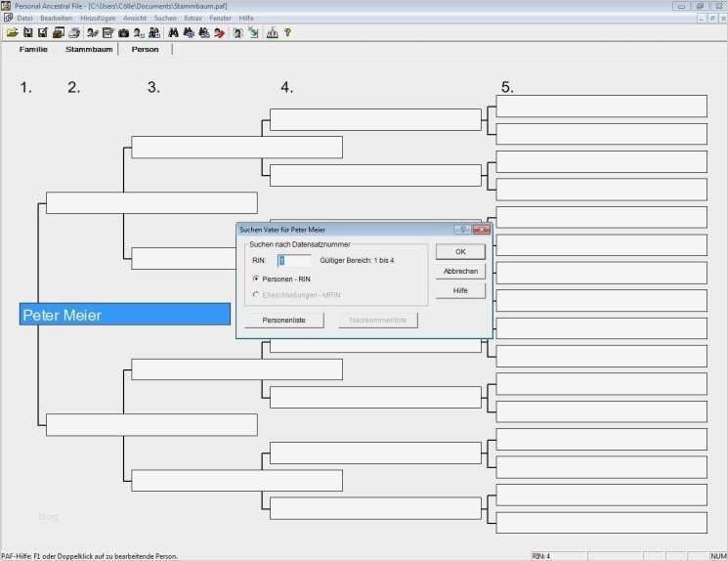Viewport: 728px width, 561px height.
Task: Click 'Gültiger Bereich: 1 bis 4' text
Action: 357,261
